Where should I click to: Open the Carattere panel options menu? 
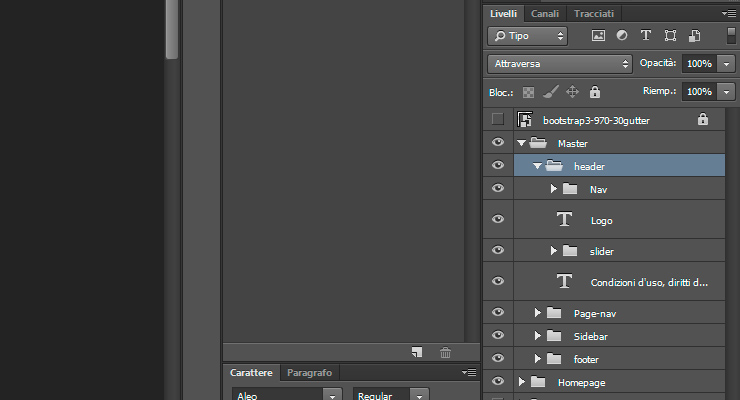[x=469, y=373]
